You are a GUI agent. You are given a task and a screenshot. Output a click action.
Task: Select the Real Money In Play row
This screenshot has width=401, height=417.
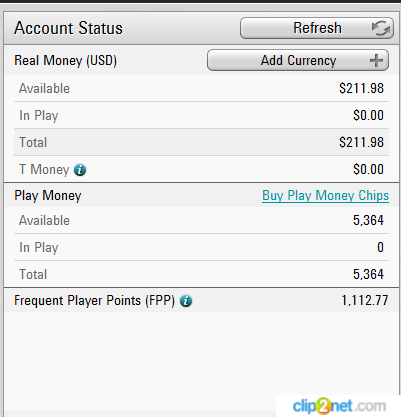click(201, 115)
